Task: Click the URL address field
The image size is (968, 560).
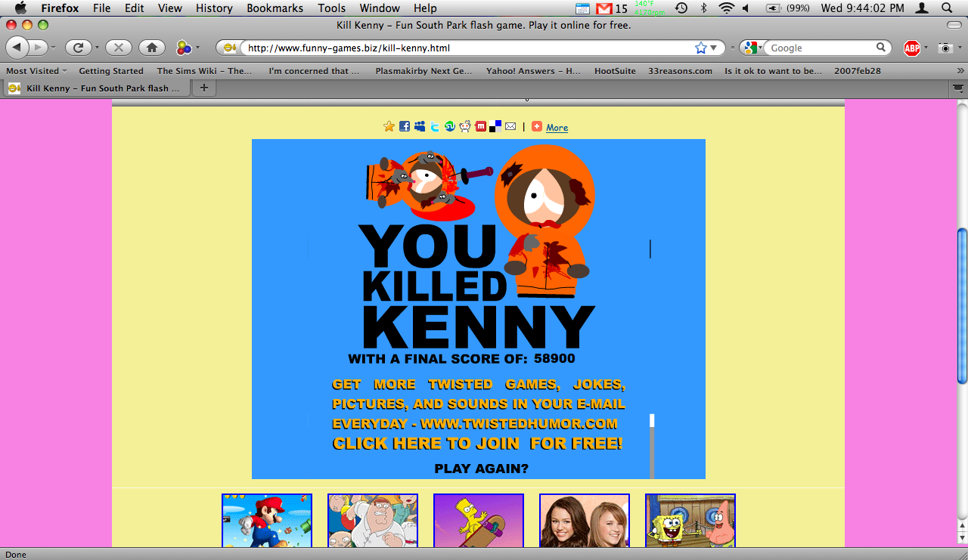Action: tap(468, 48)
